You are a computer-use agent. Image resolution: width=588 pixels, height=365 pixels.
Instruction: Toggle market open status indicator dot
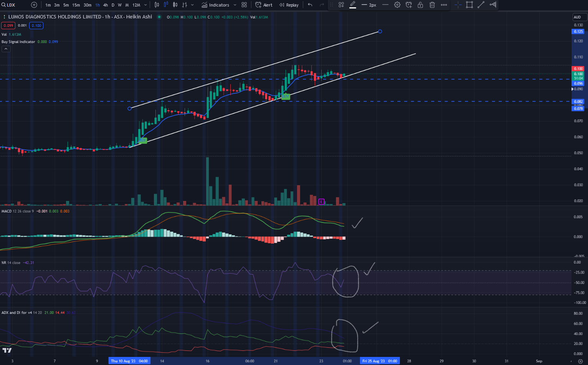pyautogui.click(x=159, y=17)
